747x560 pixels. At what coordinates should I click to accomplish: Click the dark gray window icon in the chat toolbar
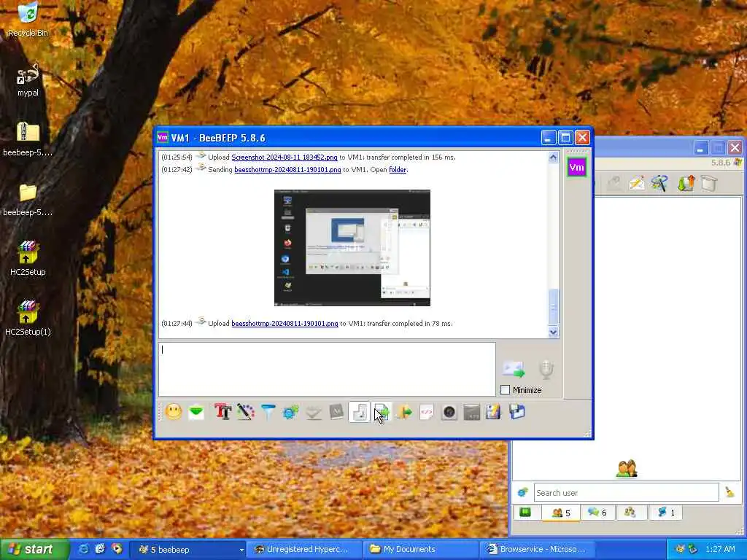pyautogui.click(x=472, y=412)
